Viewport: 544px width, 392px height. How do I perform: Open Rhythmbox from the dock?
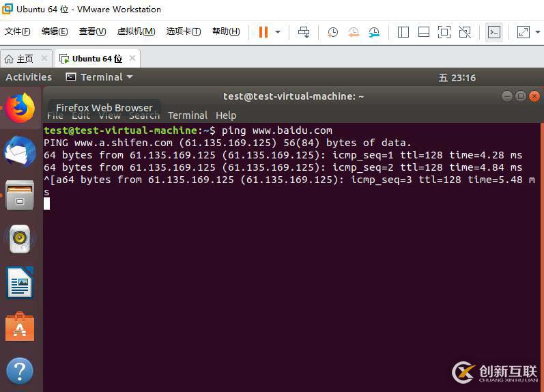coord(20,239)
